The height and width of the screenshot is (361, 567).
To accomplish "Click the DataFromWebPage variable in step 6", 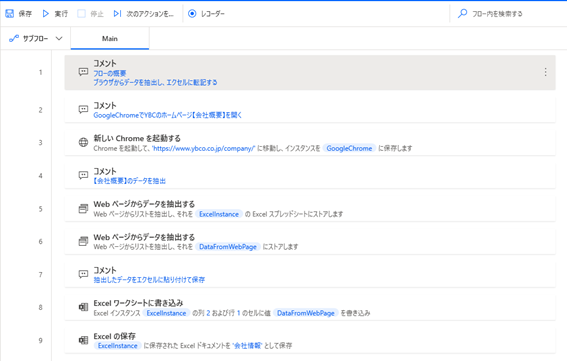I will [228, 247].
